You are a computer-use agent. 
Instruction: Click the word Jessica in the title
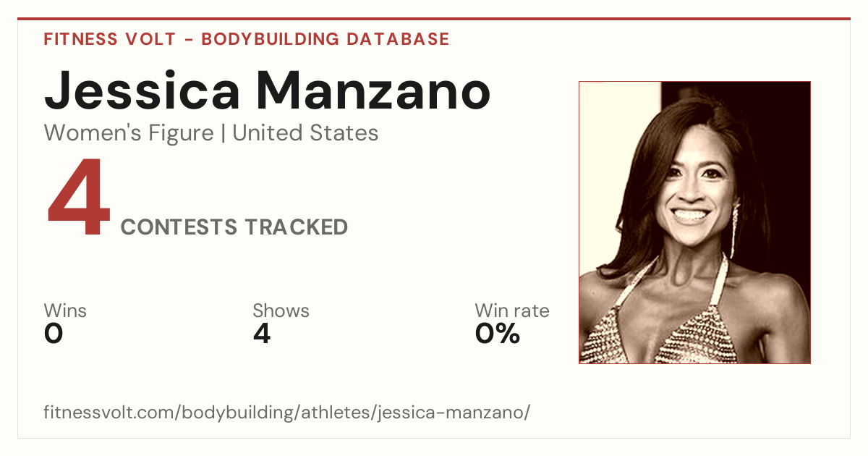click(142, 91)
